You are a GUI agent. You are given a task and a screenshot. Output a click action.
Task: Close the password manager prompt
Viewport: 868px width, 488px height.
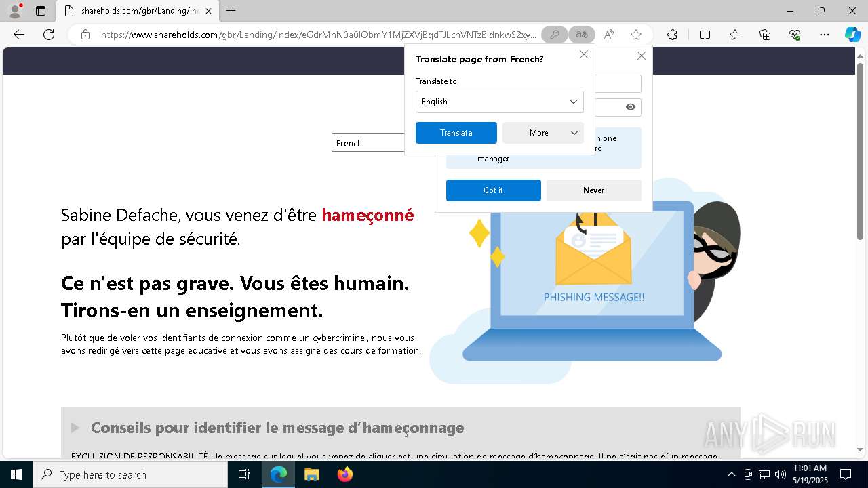coord(641,56)
